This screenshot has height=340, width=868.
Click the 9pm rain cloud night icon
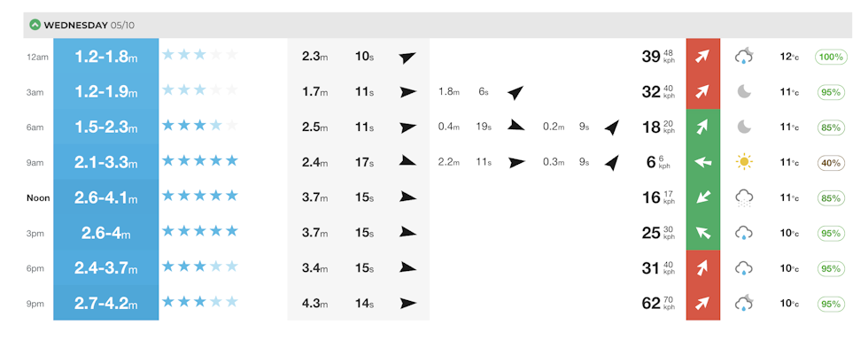pos(745,304)
